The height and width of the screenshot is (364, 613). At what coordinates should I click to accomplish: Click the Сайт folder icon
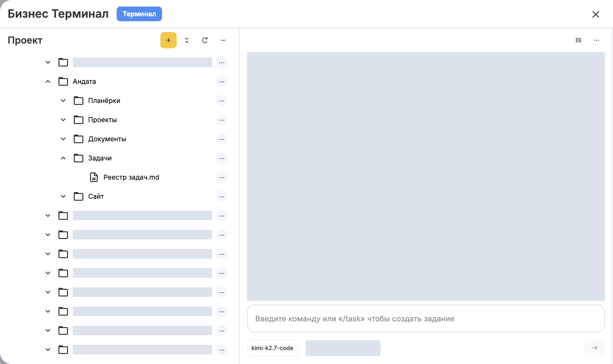(79, 196)
